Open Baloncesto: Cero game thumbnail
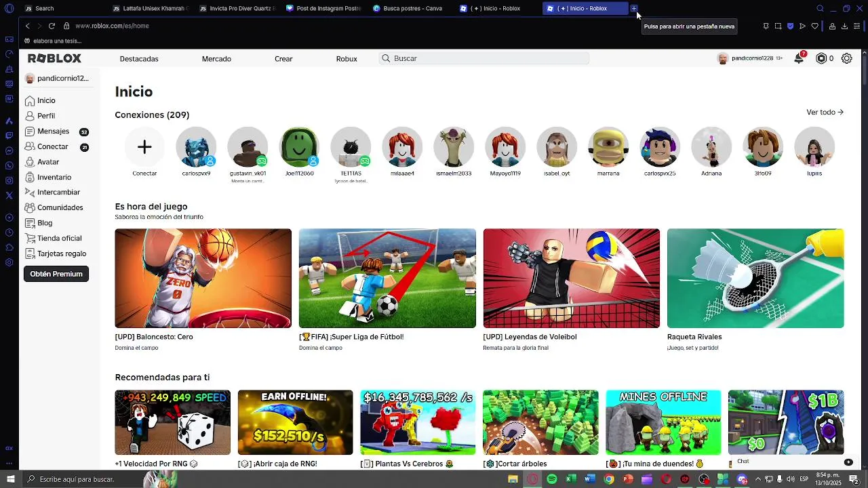 point(203,279)
